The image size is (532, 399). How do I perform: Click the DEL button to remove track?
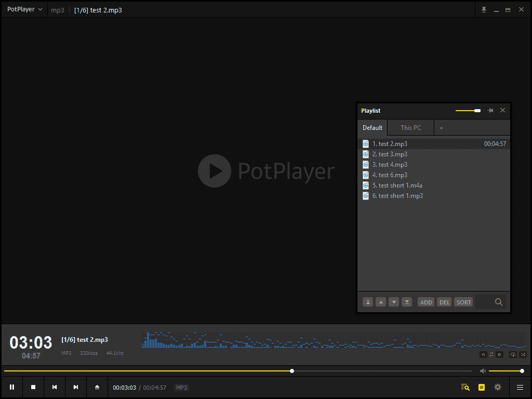pos(444,302)
